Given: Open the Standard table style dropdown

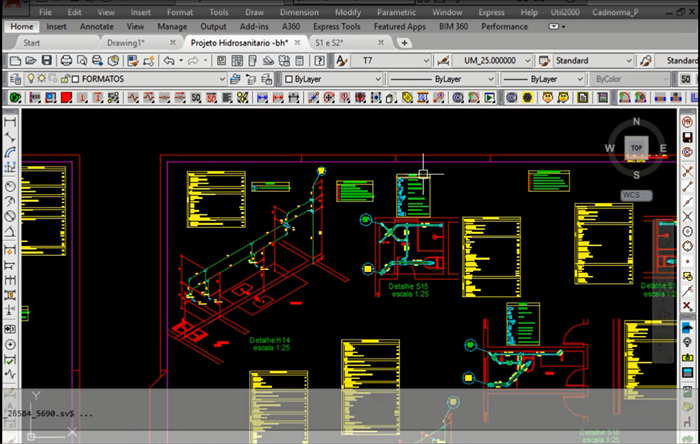Looking at the screenshot, I should click(x=629, y=61).
